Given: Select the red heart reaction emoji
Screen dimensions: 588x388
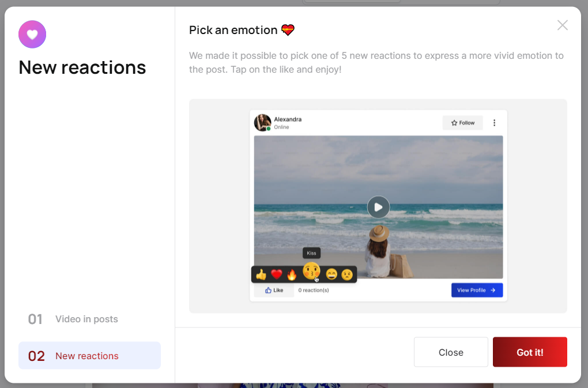Looking at the screenshot, I should coord(277,274).
